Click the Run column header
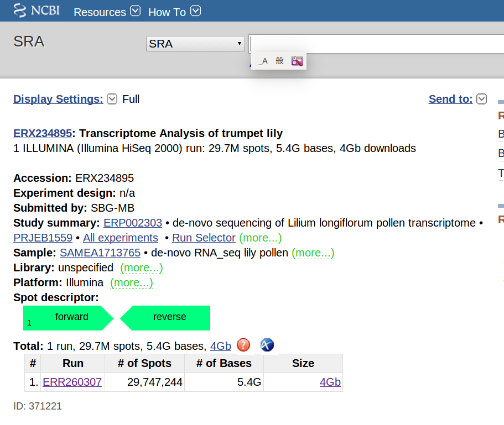This screenshot has height=425, width=504. pos(73,363)
